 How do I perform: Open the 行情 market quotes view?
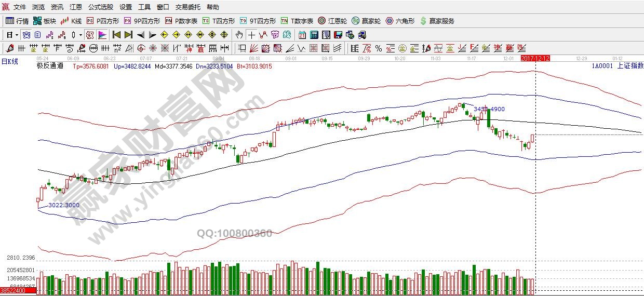tap(17, 21)
